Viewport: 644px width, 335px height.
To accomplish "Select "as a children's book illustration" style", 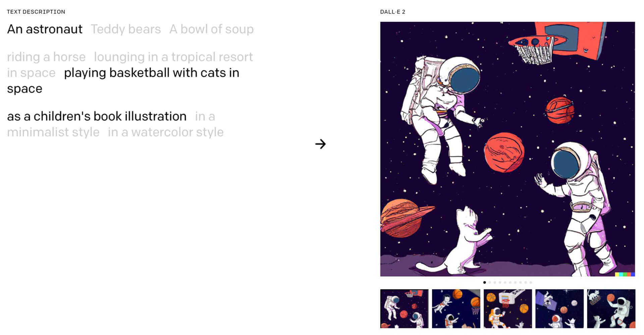I will [97, 116].
